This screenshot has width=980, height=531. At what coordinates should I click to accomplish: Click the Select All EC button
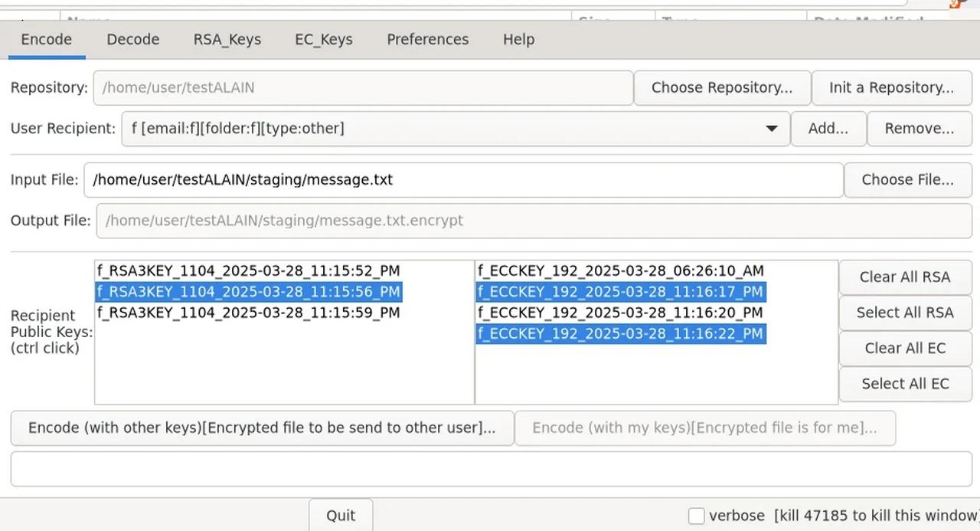(x=905, y=383)
